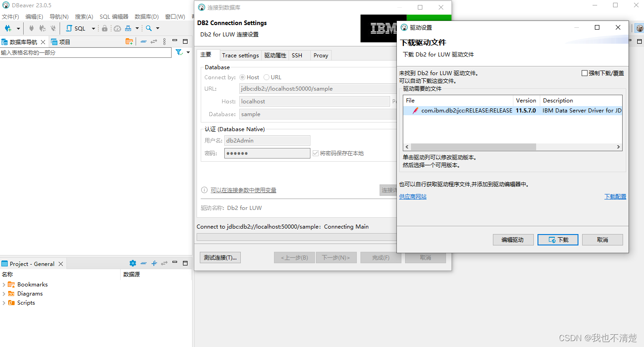The height and width of the screenshot is (347, 644).
Task: Maximize the Project - General panel
Action: point(185,263)
